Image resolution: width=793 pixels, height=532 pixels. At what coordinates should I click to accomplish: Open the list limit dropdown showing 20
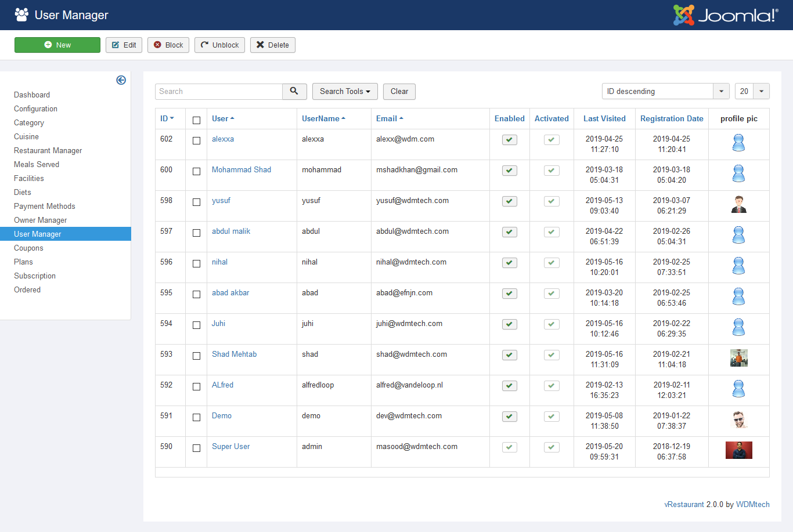(752, 92)
